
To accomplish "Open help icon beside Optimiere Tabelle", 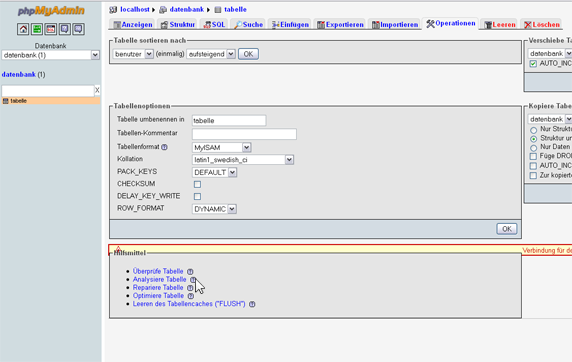I will click(x=190, y=296).
